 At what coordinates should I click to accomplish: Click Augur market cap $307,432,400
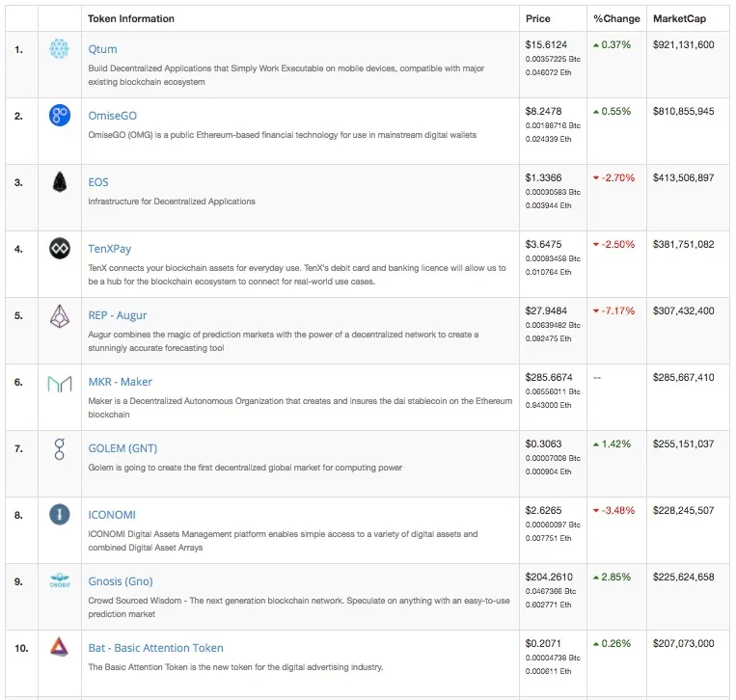[683, 310]
